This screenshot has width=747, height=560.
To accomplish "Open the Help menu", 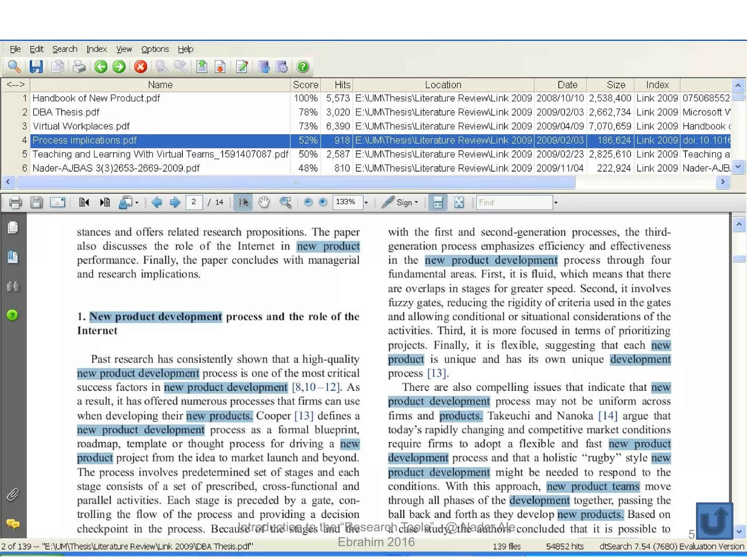I will [x=186, y=49].
